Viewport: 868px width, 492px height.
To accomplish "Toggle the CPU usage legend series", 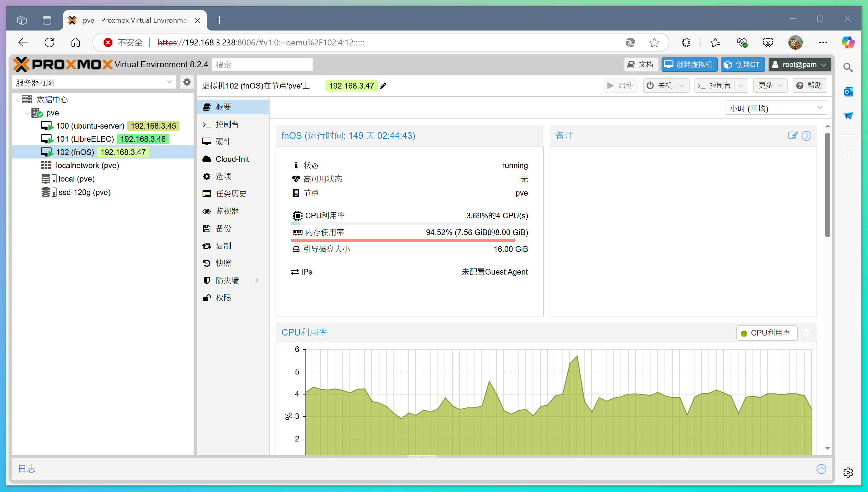I will coord(766,333).
